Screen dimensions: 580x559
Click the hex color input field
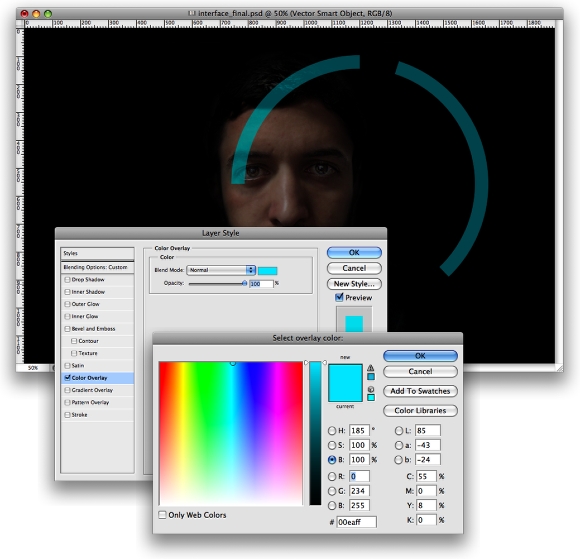[356, 522]
